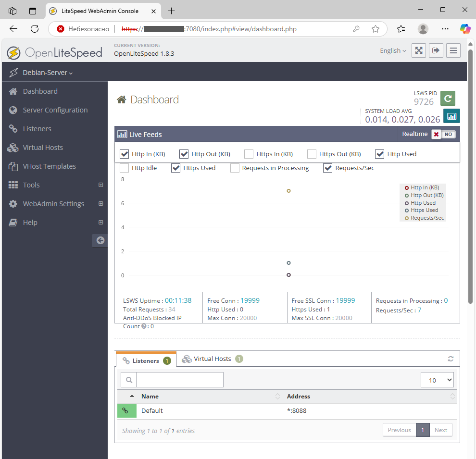Open the English language dropdown
This screenshot has width=476, height=459.
pyautogui.click(x=393, y=50)
